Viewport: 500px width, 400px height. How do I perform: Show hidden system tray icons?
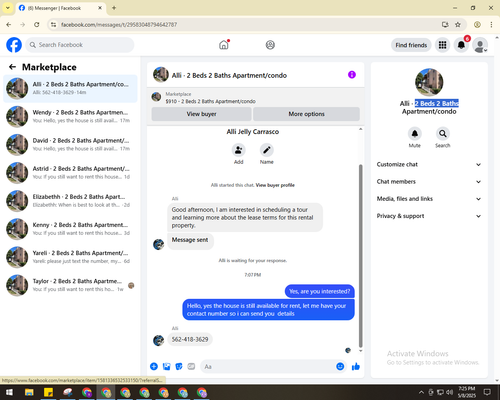tap(421, 392)
